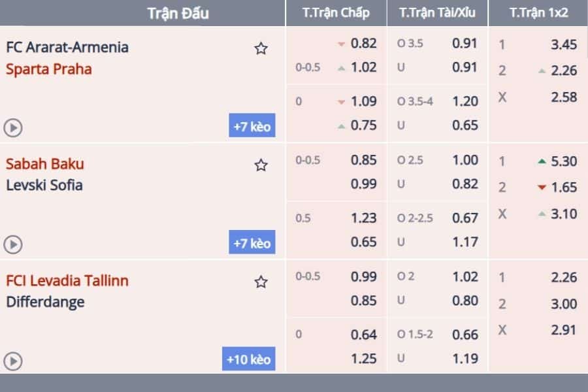
Task: Play live stream for Sabah Baku vs Levski Sofia
Action: click(x=13, y=244)
